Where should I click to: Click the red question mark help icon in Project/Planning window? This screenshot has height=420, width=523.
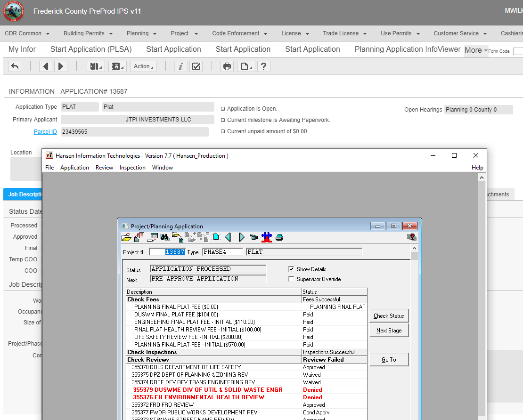[x=412, y=237]
